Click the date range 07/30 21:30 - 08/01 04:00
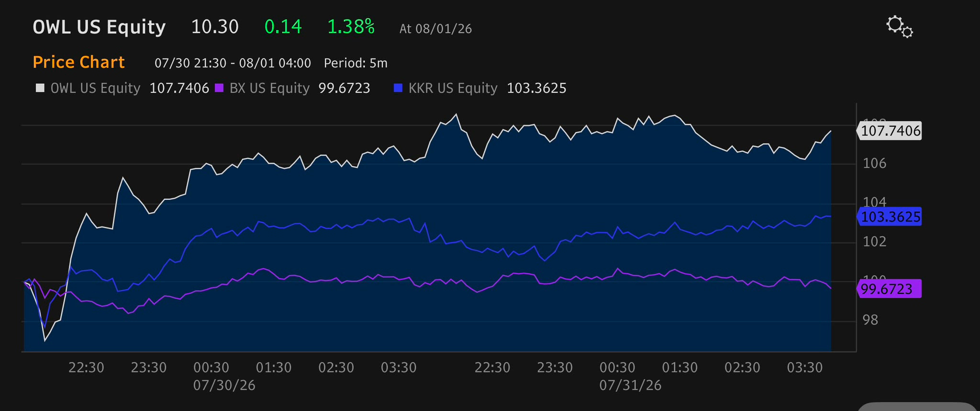This screenshot has height=411, width=980. (233, 63)
